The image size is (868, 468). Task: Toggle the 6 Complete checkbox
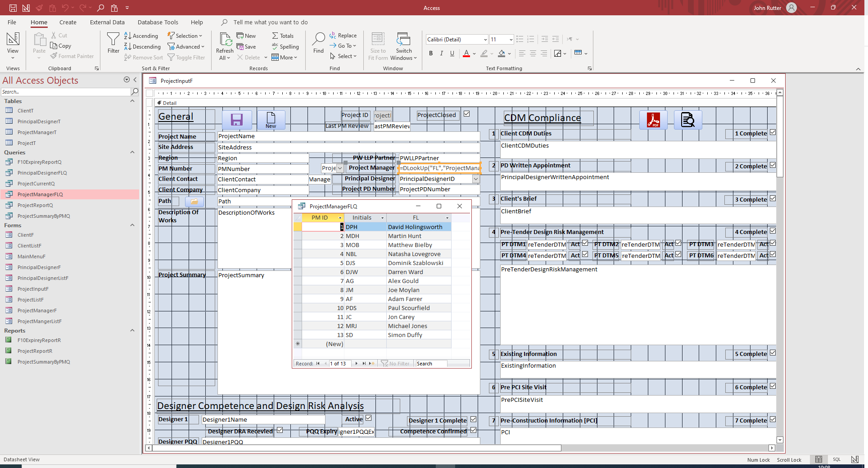773,386
